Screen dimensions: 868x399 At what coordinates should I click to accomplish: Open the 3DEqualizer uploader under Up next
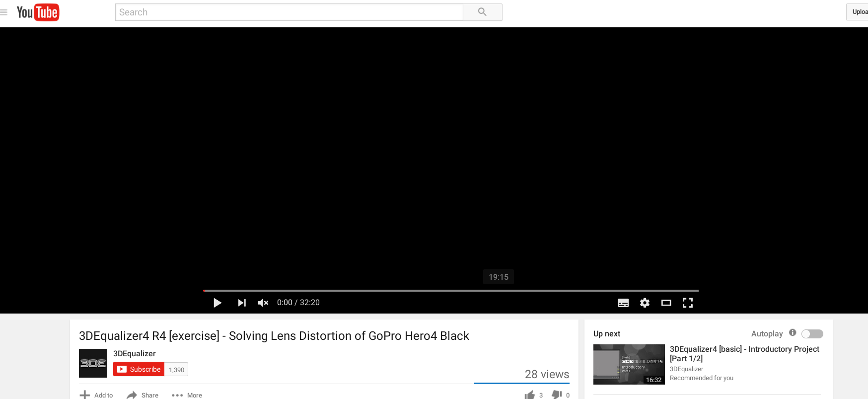pyautogui.click(x=686, y=369)
